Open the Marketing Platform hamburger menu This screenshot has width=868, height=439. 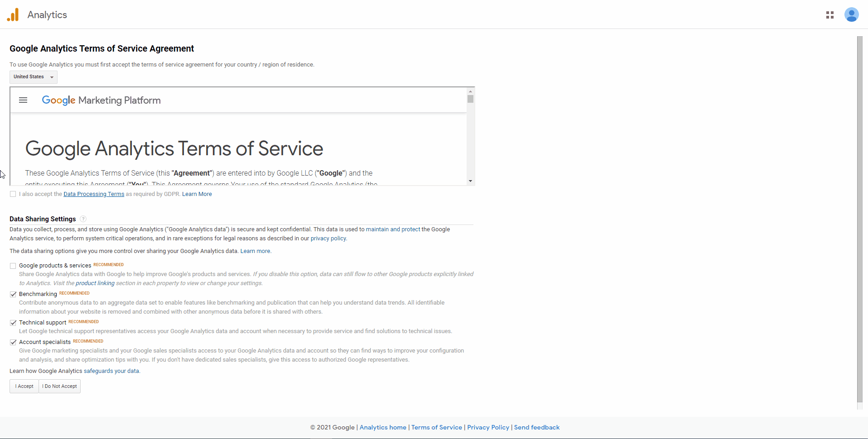pos(23,100)
